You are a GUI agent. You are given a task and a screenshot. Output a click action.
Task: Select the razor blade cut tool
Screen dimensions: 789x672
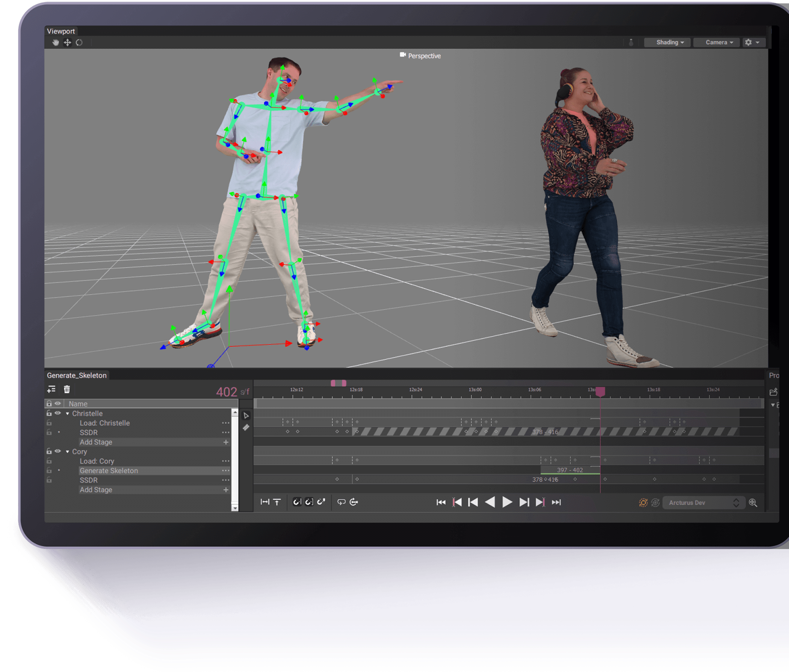click(246, 427)
